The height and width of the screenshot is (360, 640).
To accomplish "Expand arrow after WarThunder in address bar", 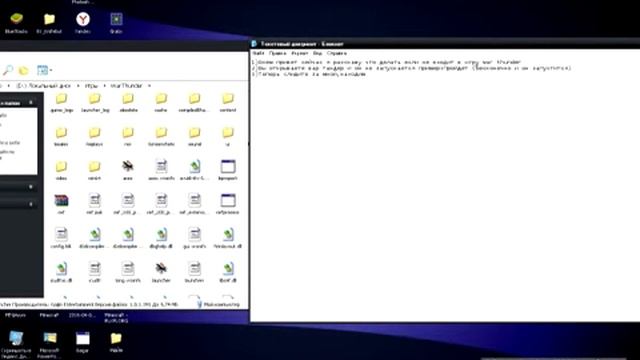I will pyautogui.click(x=149, y=86).
